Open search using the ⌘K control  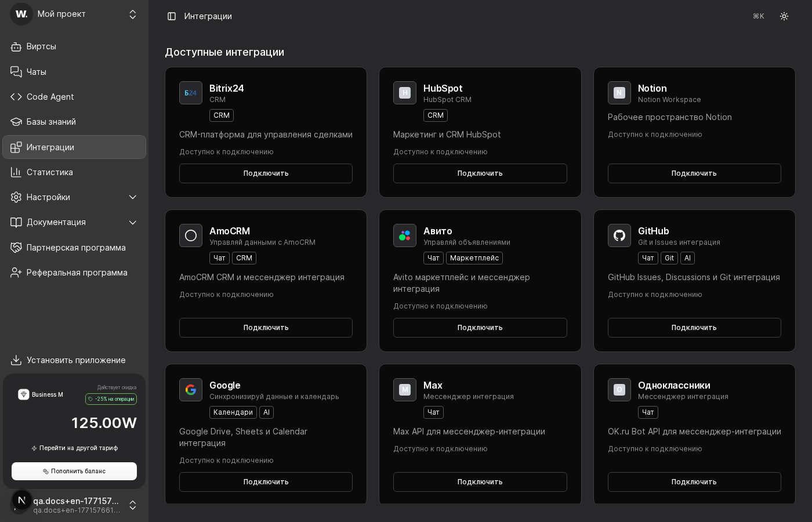(758, 16)
